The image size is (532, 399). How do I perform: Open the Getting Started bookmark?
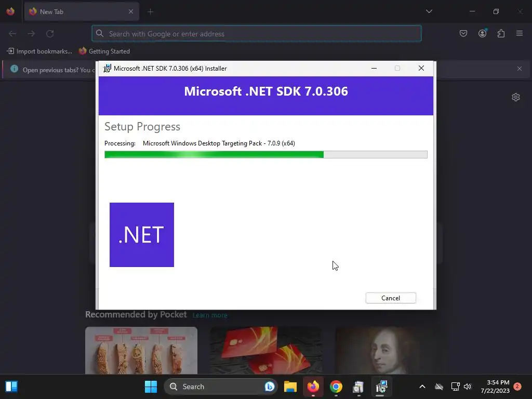[104, 51]
